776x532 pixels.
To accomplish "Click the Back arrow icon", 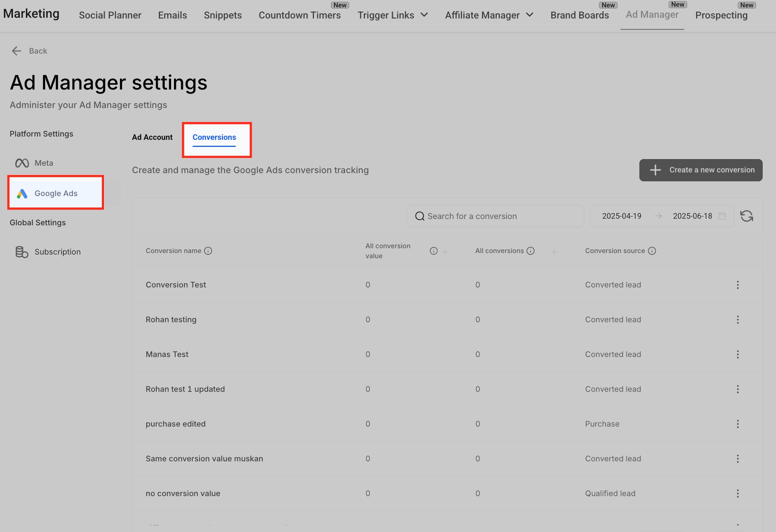I will click(x=16, y=51).
